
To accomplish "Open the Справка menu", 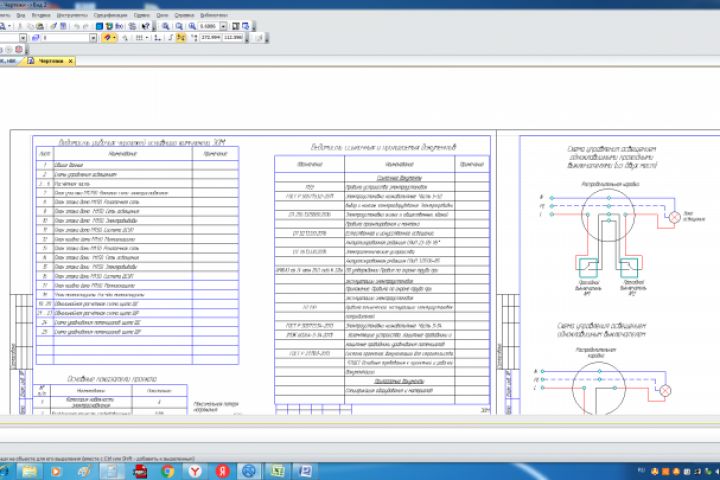I will click(184, 15).
